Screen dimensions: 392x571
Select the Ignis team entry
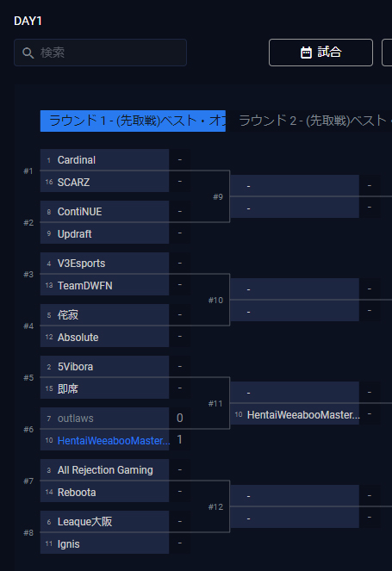[x=104, y=543]
